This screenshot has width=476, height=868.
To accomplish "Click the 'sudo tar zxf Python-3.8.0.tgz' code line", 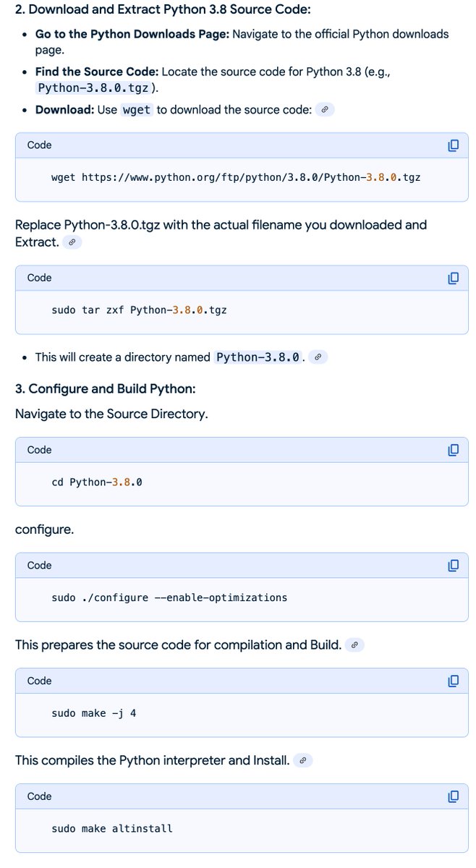I will pyautogui.click(x=139, y=310).
